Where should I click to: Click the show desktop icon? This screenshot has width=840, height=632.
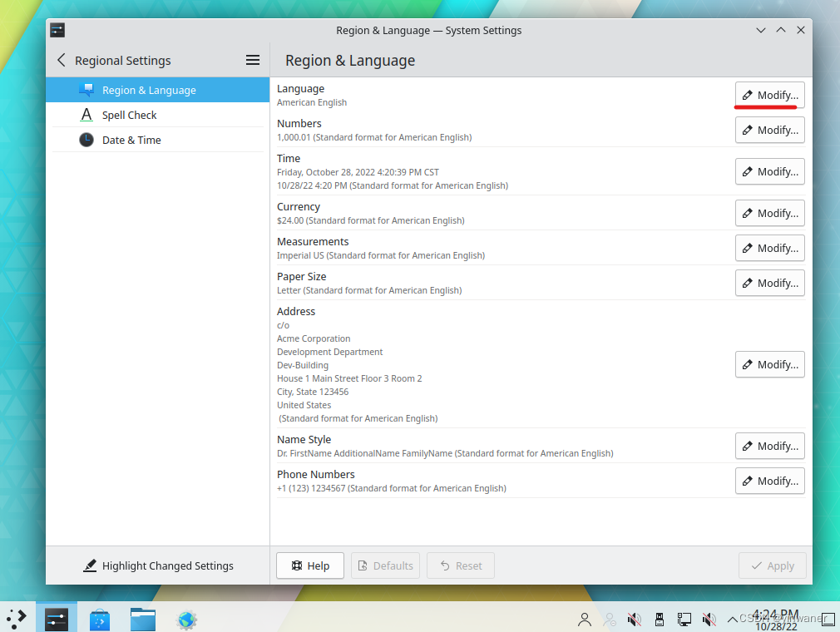pyautogui.click(x=828, y=620)
